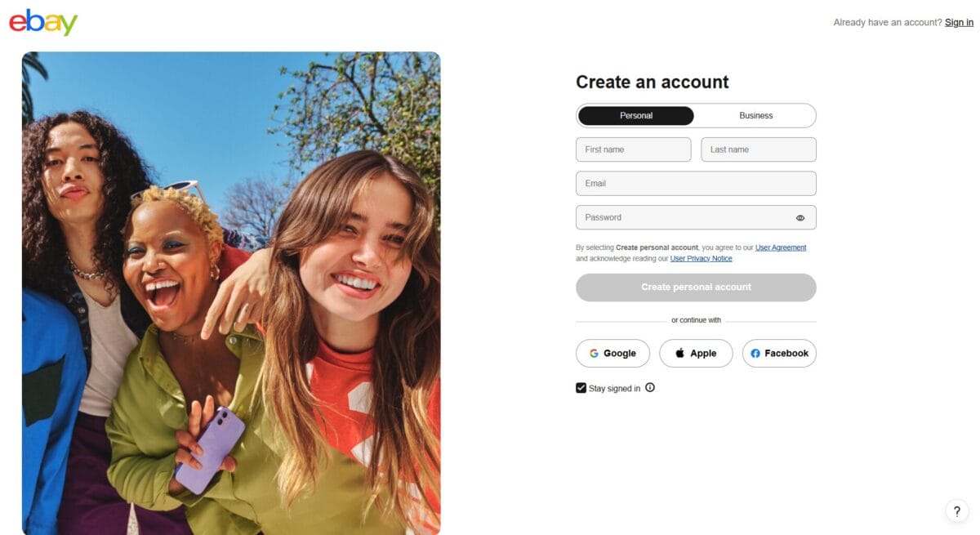
Task: Continue with Google
Action: point(612,353)
